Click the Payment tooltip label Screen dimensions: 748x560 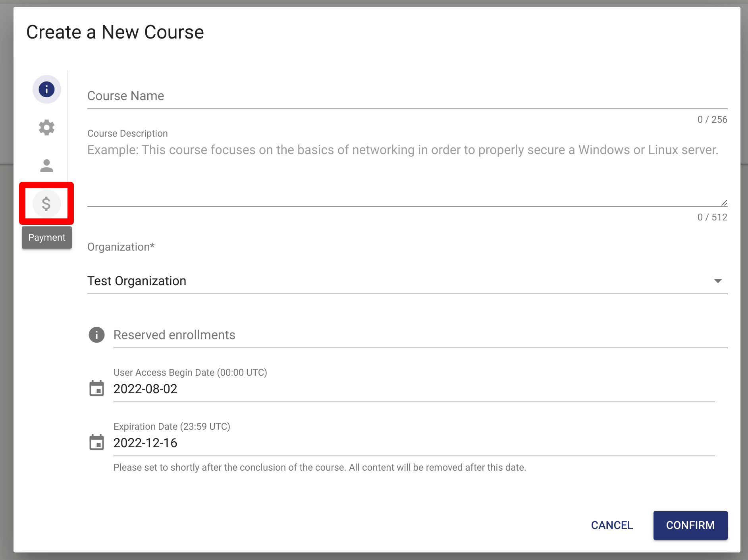coord(46,237)
